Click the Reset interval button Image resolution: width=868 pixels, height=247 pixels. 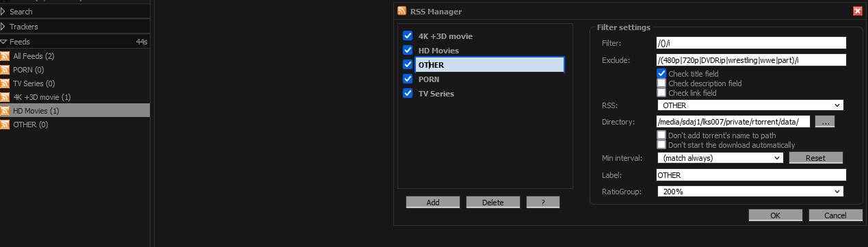click(815, 157)
